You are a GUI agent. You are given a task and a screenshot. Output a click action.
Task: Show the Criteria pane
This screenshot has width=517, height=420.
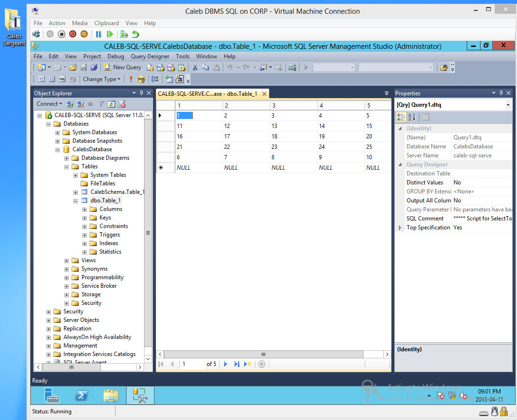(x=52, y=79)
